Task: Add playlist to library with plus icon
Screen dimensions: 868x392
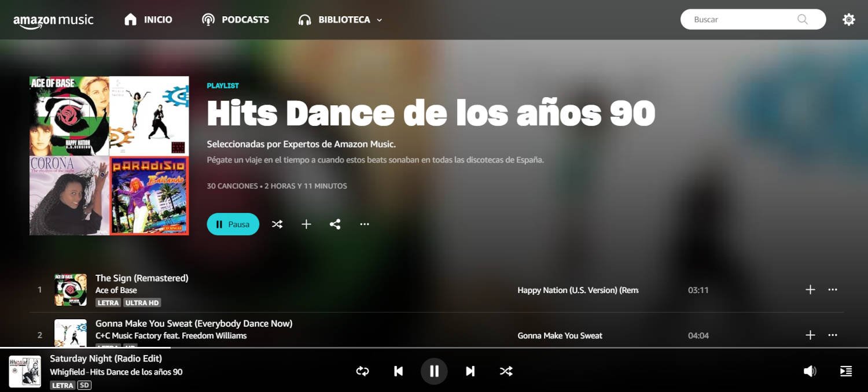Action: pos(306,224)
